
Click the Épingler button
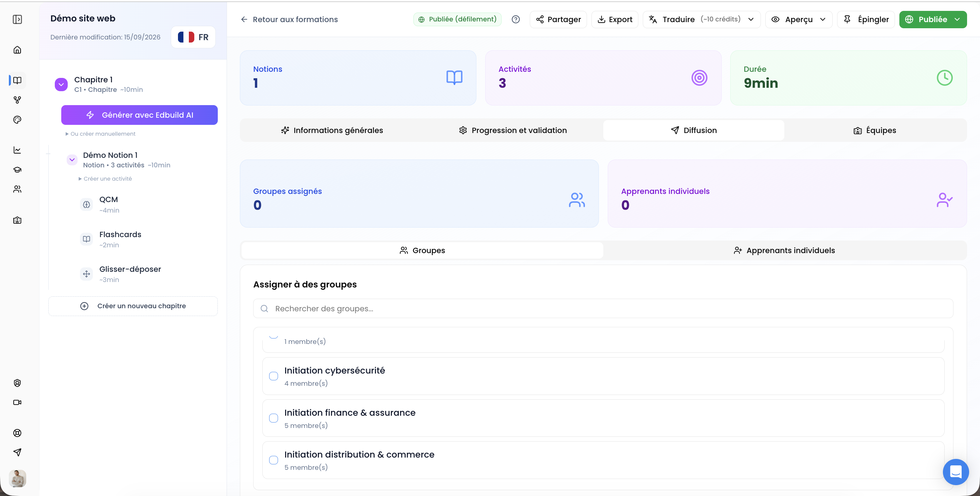866,19
